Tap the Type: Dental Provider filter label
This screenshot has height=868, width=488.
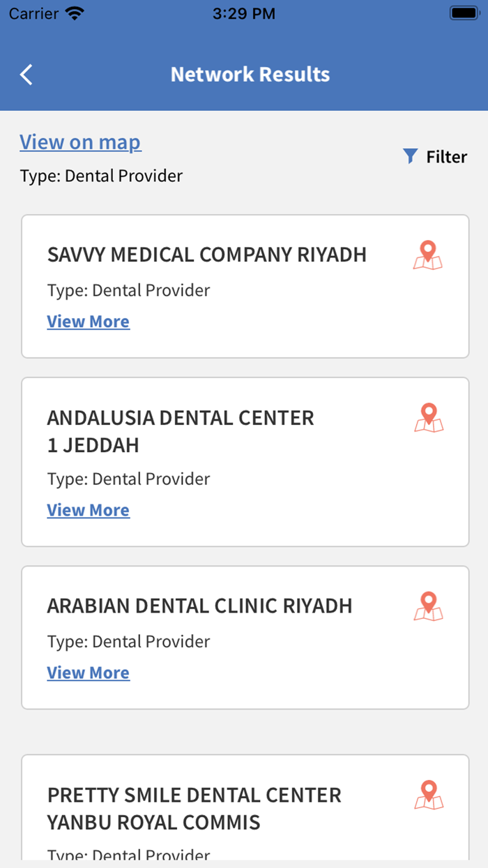click(100, 176)
